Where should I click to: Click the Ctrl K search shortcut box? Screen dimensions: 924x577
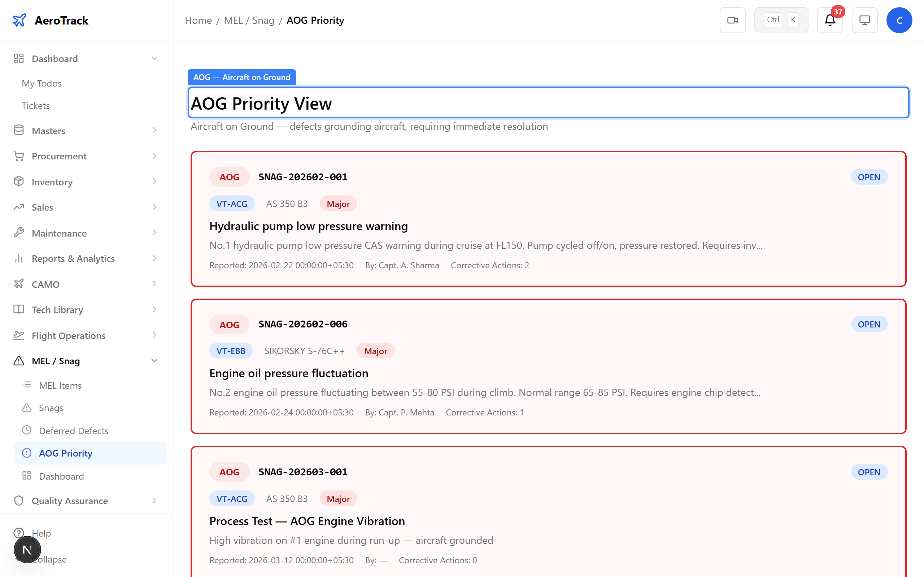tap(781, 19)
